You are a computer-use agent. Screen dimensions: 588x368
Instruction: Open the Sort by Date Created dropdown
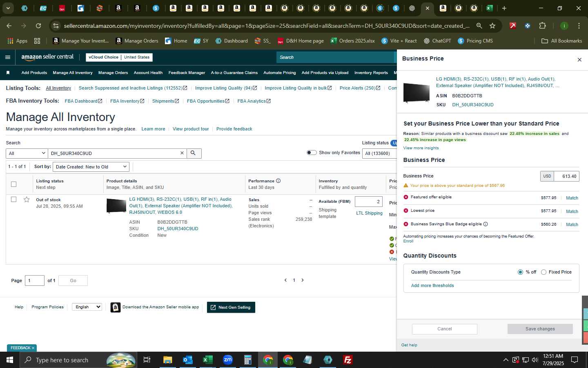(91, 167)
